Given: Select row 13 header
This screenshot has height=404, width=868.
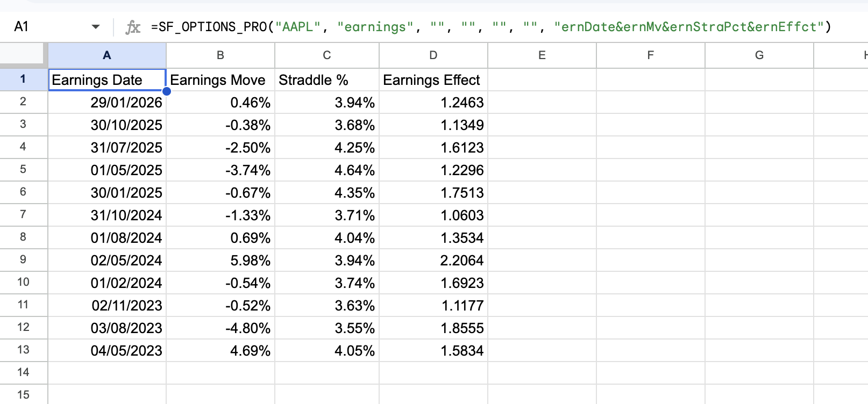Looking at the screenshot, I should pyautogui.click(x=24, y=350).
